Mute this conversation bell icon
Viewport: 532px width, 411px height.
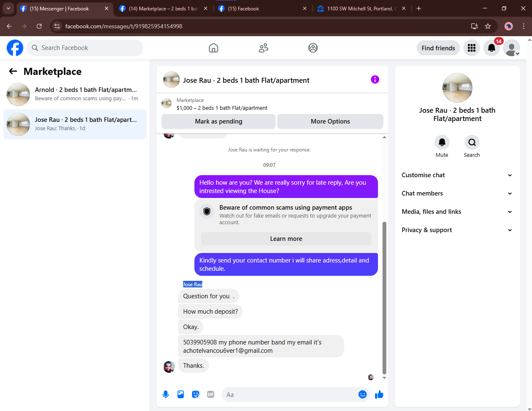[x=442, y=142]
